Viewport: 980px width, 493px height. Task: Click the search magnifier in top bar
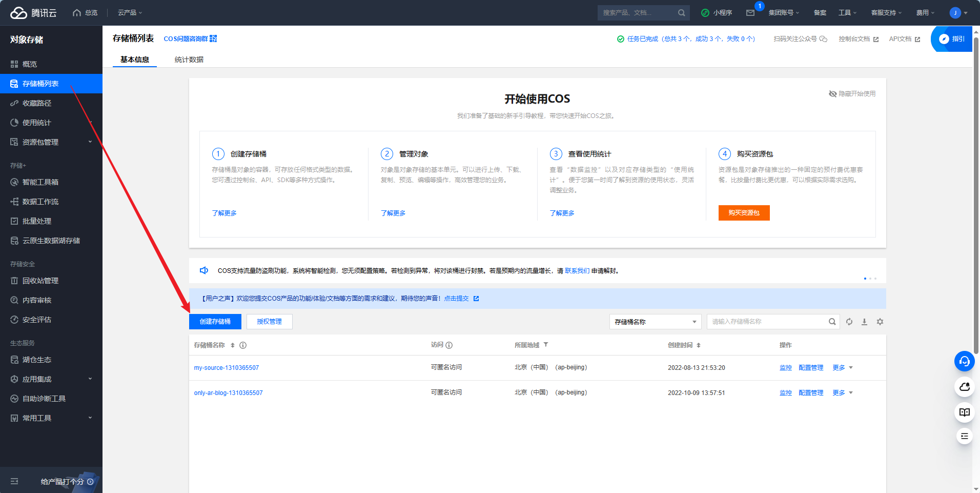click(x=681, y=13)
